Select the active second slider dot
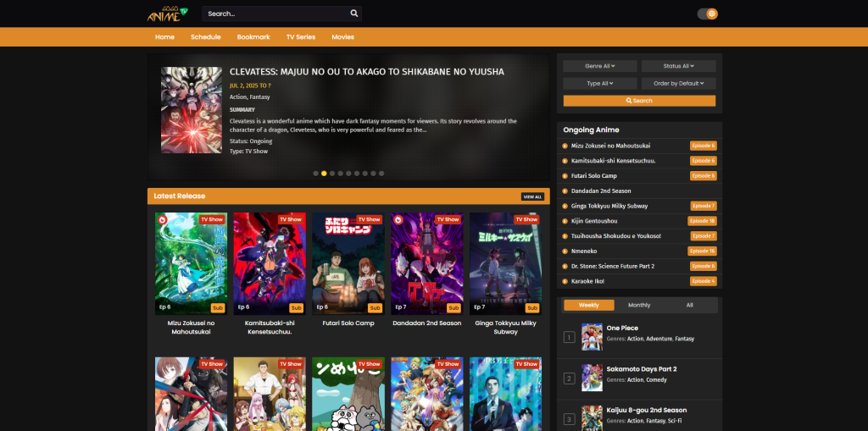The height and width of the screenshot is (431, 868). pyautogui.click(x=324, y=174)
